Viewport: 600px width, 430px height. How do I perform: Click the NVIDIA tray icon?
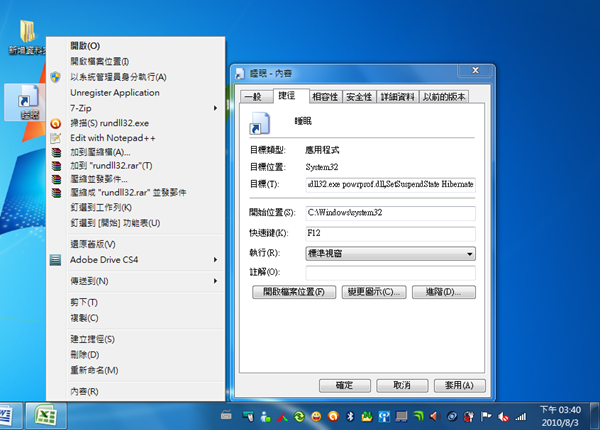tap(419, 416)
